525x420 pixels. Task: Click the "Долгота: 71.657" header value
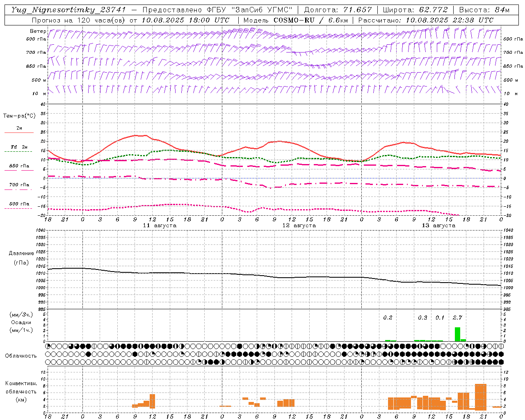[338, 10]
